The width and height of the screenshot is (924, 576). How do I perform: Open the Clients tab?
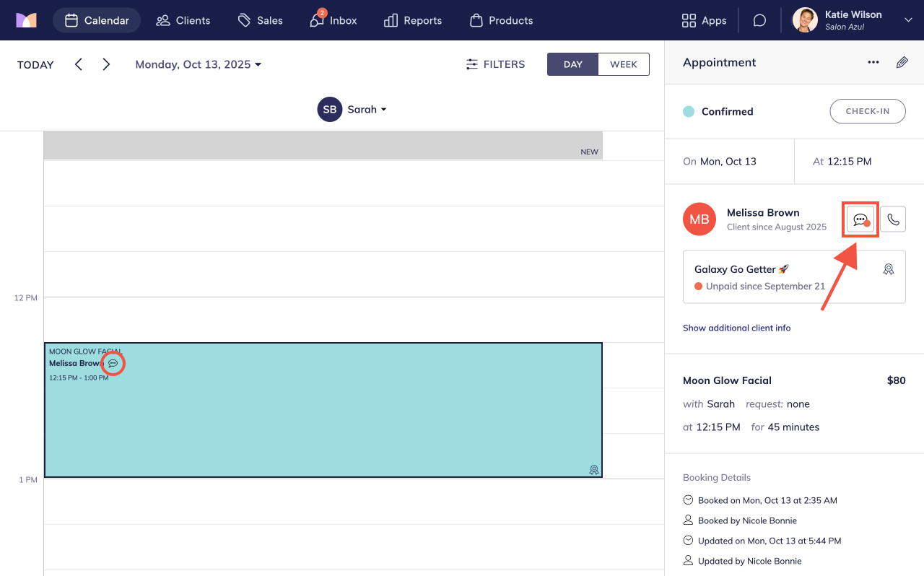(x=183, y=20)
